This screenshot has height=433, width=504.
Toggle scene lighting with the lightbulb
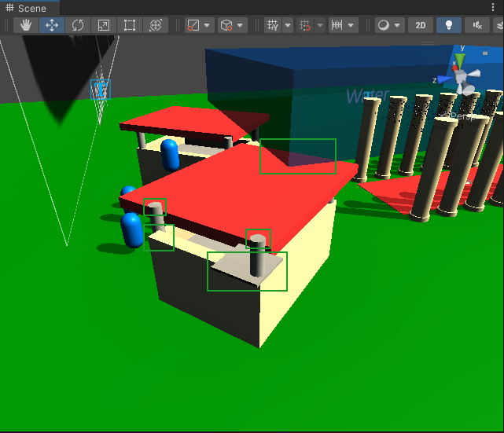(x=449, y=25)
